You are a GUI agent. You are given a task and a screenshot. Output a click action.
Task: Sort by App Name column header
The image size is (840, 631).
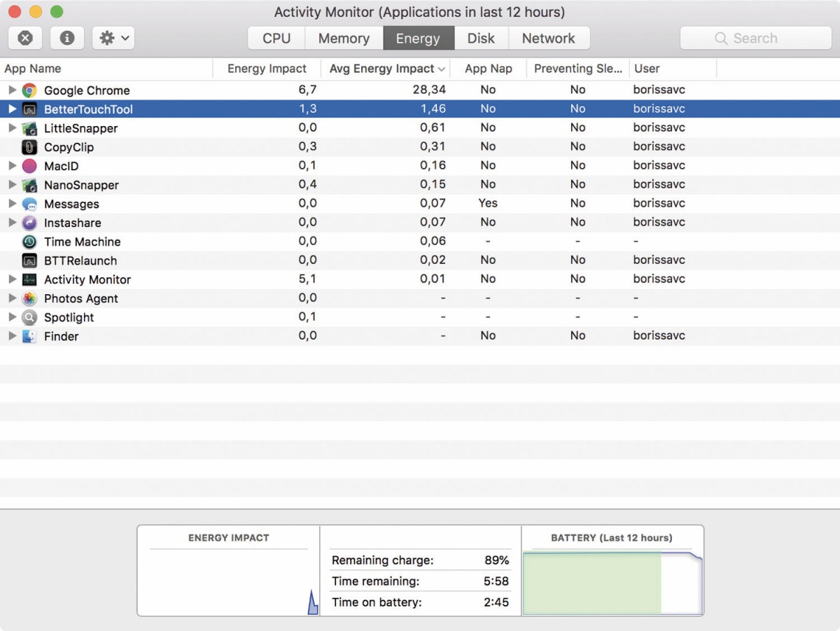coord(106,69)
